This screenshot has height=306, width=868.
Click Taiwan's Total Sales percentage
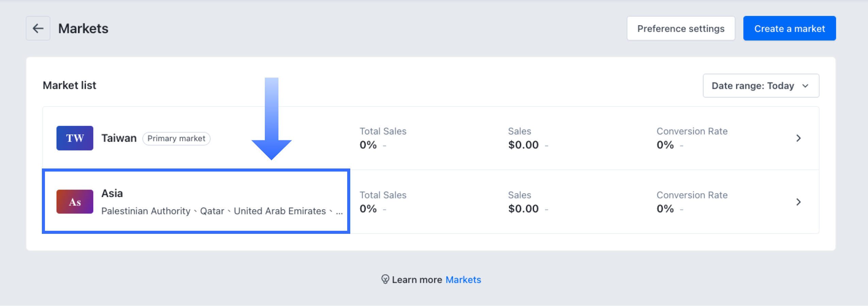tap(368, 145)
